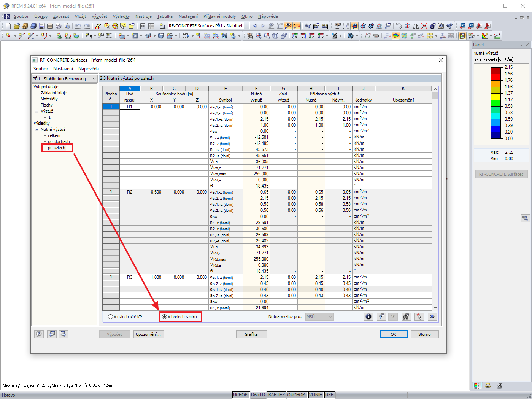Open the Soubor menu in main window
532x399 pixels.
(x=21, y=16)
